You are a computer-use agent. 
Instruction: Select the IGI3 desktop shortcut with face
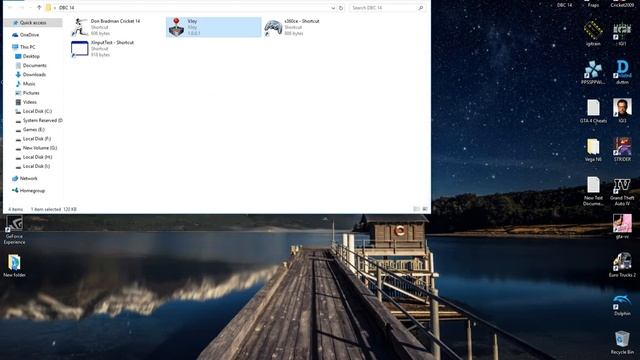coord(622,111)
